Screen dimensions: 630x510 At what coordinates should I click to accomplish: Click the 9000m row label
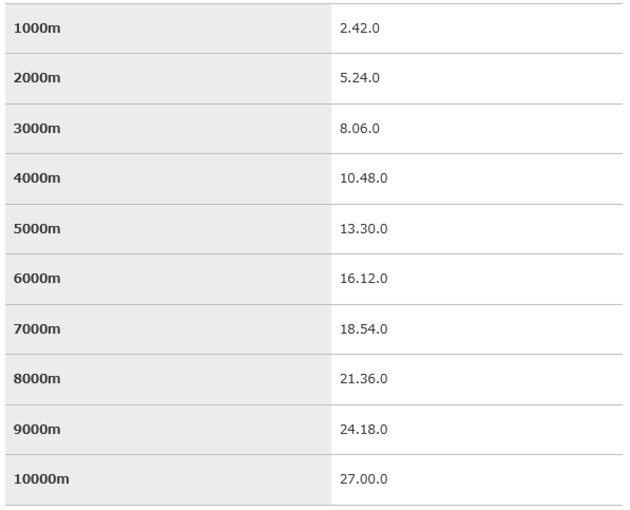point(36,429)
